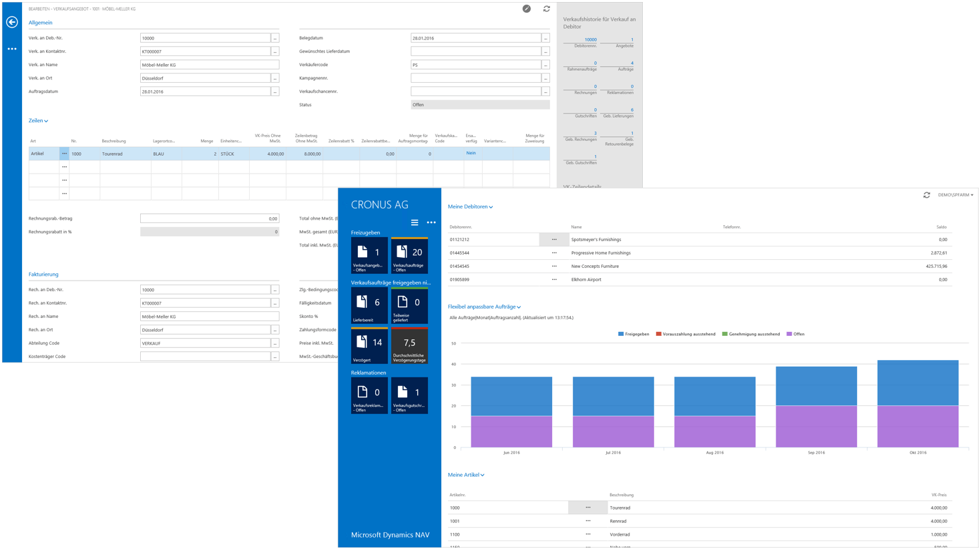The height and width of the screenshot is (549, 980).
Task: Click the Nein link in the quote line
Action: tap(471, 153)
